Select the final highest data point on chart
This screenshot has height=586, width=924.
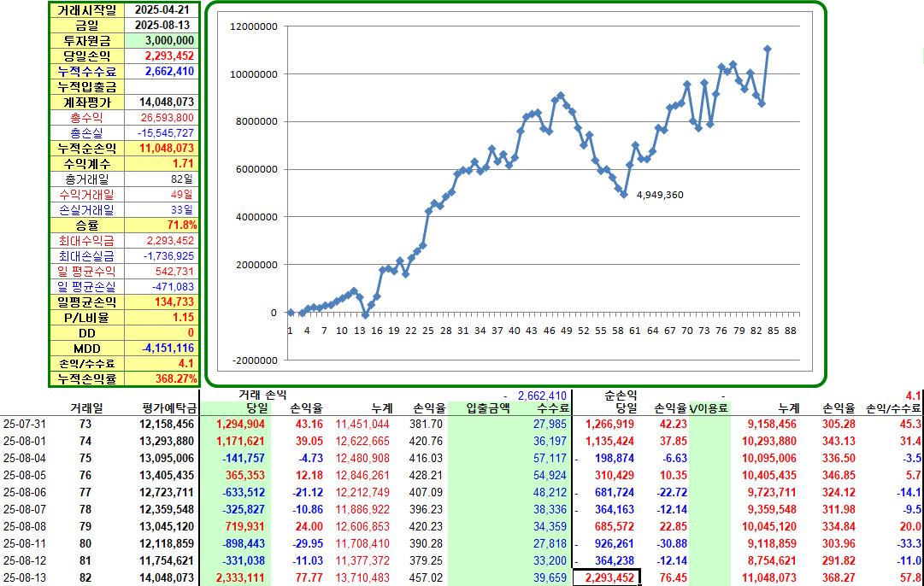coord(768,49)
